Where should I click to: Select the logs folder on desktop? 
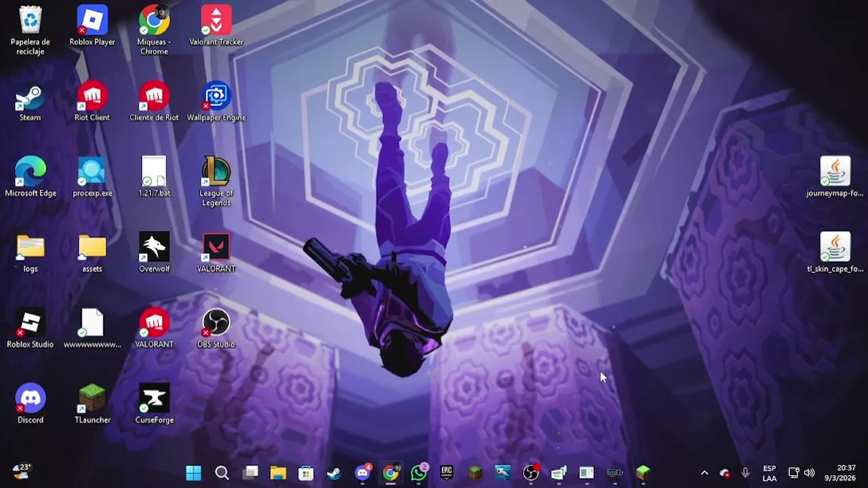coord(31,253)
